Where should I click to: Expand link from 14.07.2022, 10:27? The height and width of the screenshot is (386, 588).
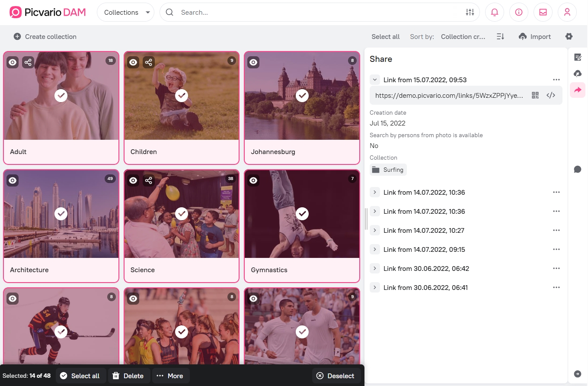coord(375,230)
